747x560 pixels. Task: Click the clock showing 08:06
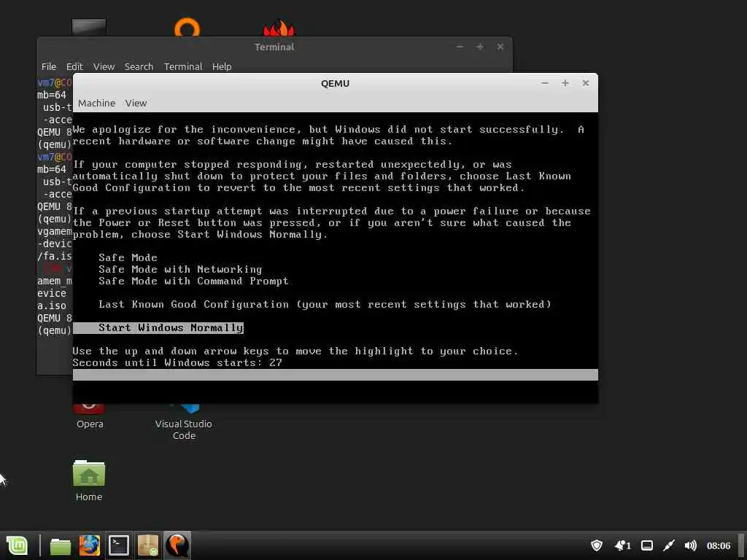[719, 545]
